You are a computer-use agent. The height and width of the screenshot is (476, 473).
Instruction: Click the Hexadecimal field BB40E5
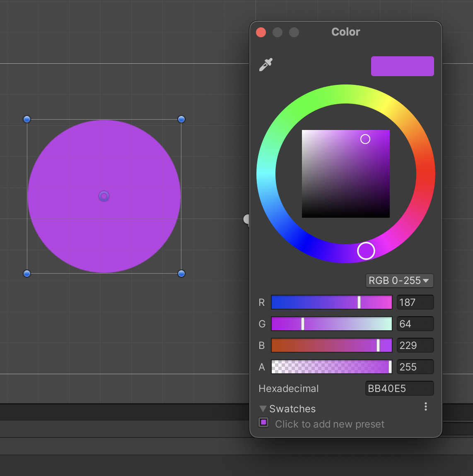tap(399, 389)
